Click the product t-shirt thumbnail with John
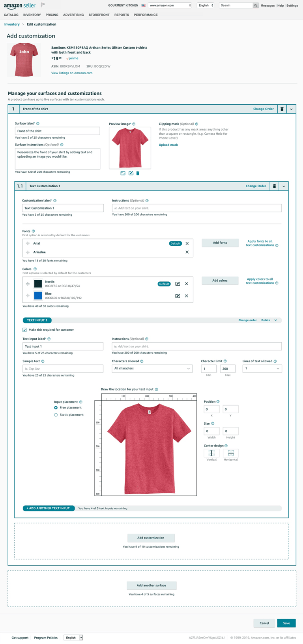Image resolution: width=303 pixels, height=644 pixels. [24, 60]
